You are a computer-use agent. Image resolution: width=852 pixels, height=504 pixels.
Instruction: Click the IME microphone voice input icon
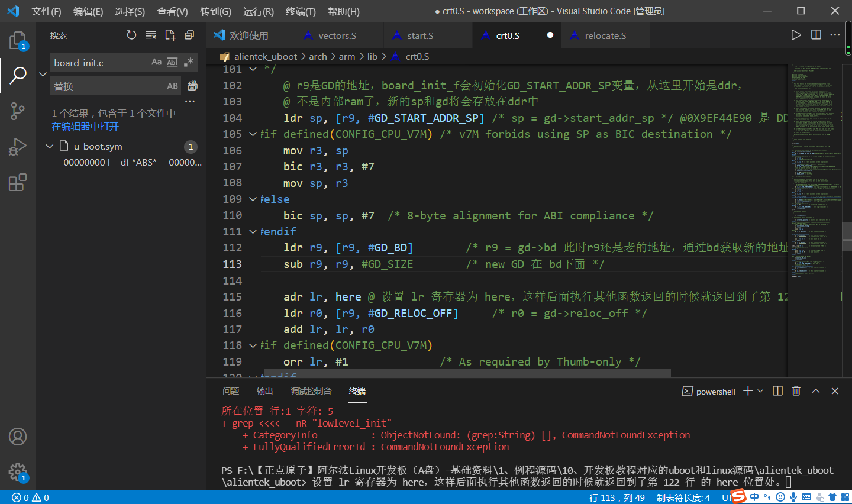tap(793, 497)
